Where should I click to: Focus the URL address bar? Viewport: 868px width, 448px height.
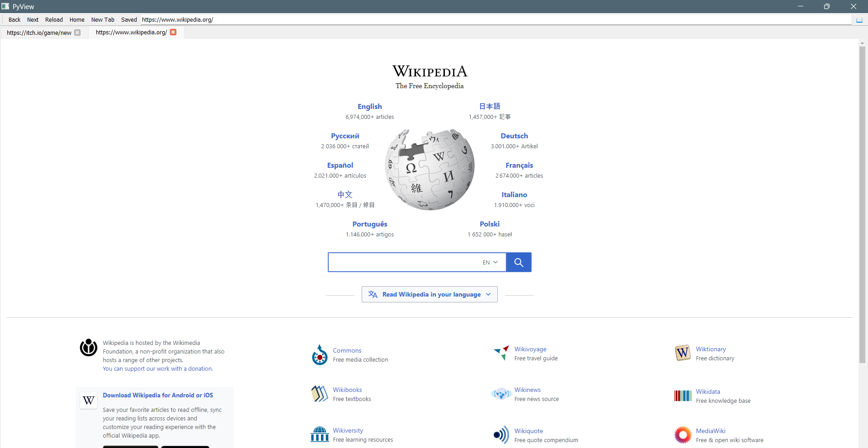[x=496, y=19]
